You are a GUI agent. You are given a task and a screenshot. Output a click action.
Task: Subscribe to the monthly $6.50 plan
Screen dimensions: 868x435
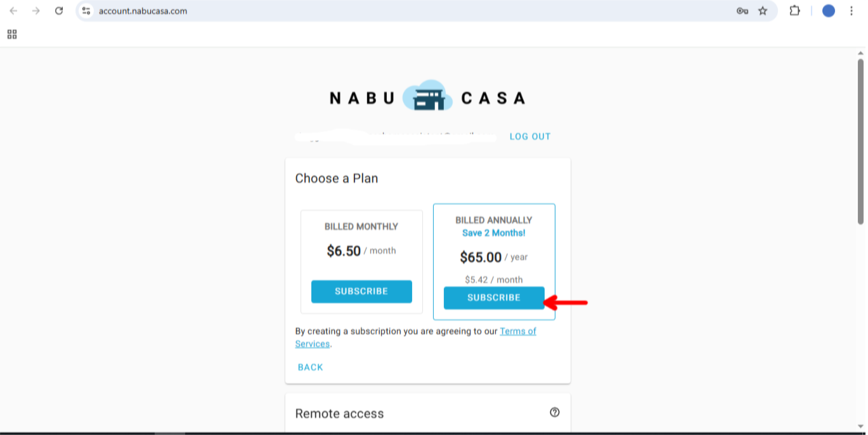(361, 292)
